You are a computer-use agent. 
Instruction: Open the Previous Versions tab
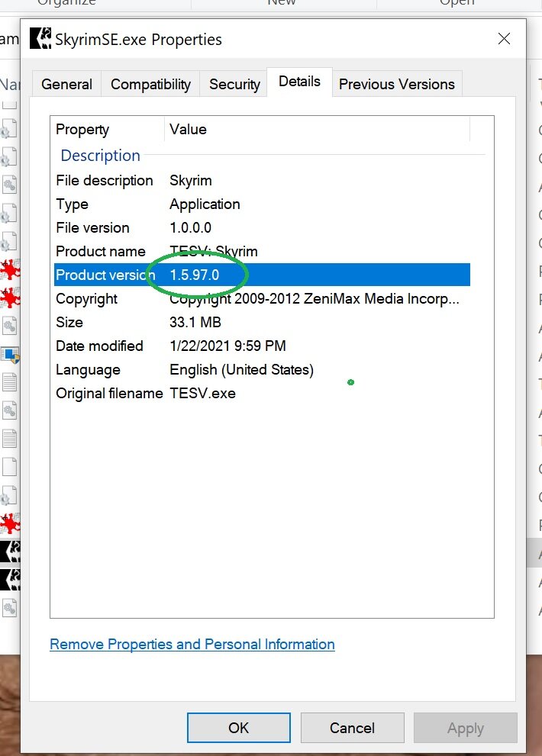[397, 85]
